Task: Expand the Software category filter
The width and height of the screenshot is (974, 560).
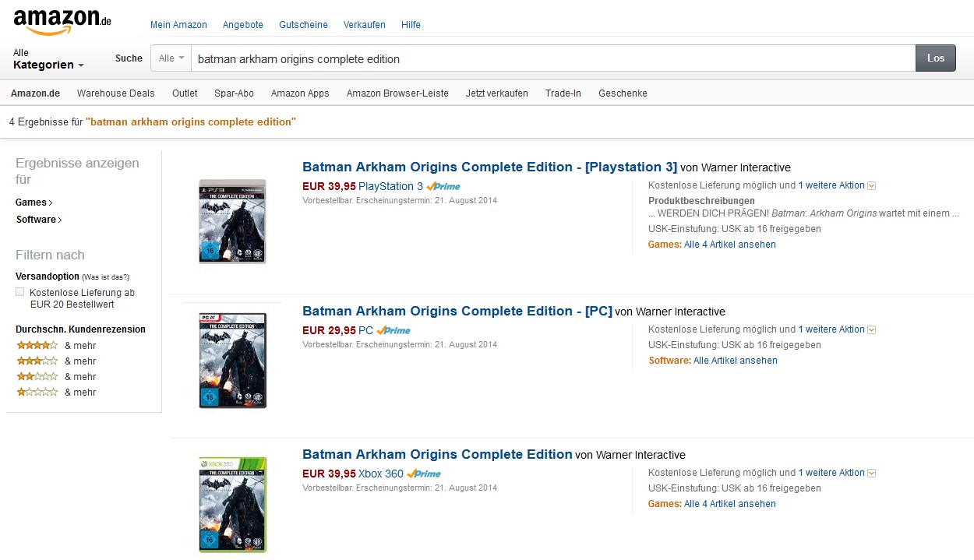Action: click(39, 220)
